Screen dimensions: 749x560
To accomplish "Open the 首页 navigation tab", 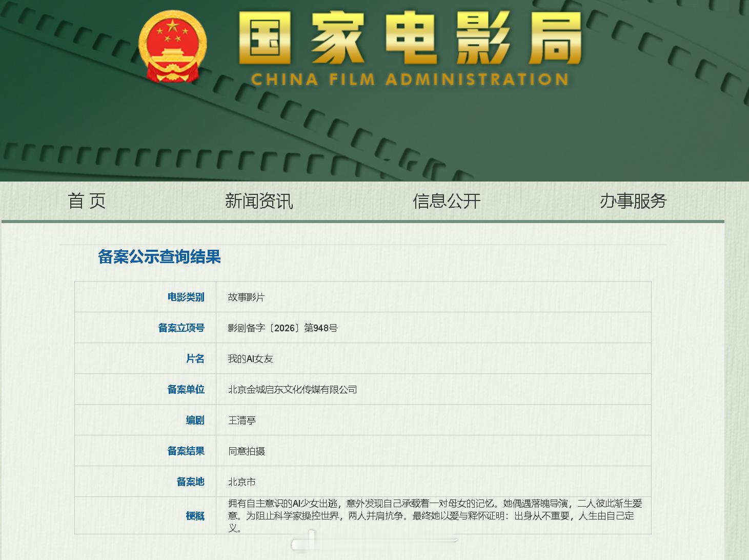I will pyautogui.click(x=87, y=201).
